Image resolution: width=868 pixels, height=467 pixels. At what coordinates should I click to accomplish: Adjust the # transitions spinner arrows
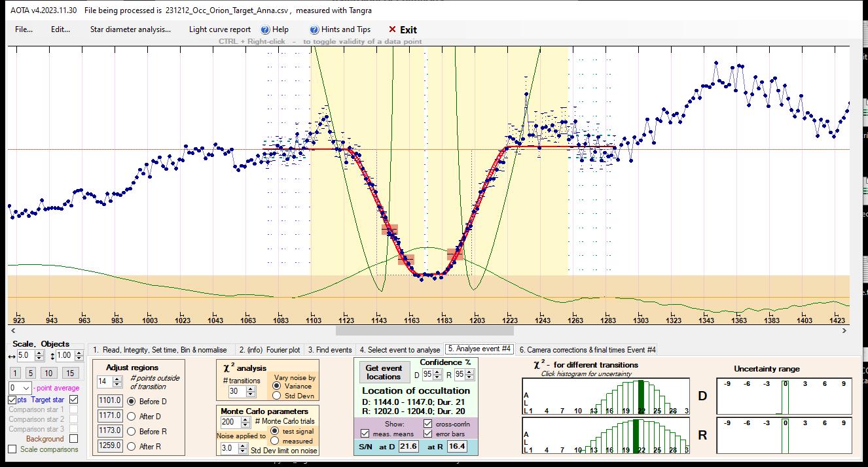(x=251, y=391)
